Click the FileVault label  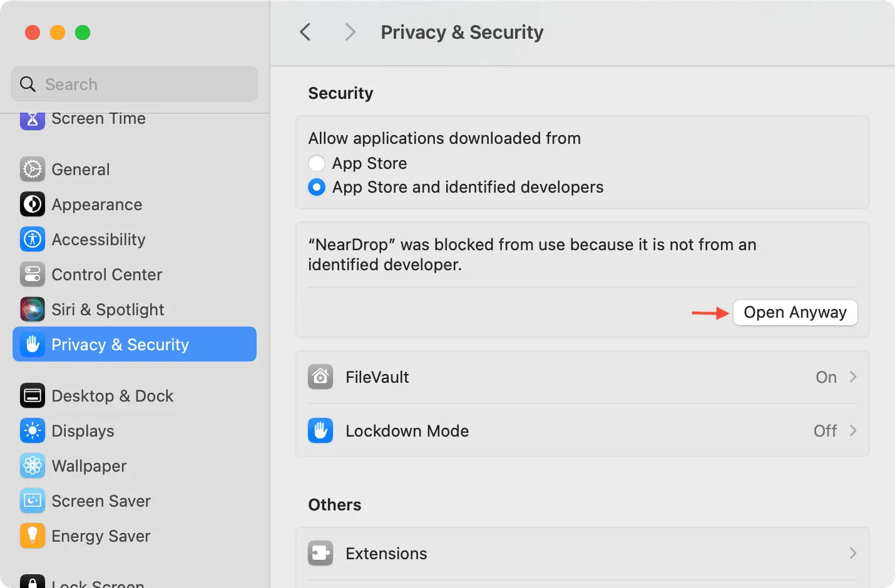377,377
